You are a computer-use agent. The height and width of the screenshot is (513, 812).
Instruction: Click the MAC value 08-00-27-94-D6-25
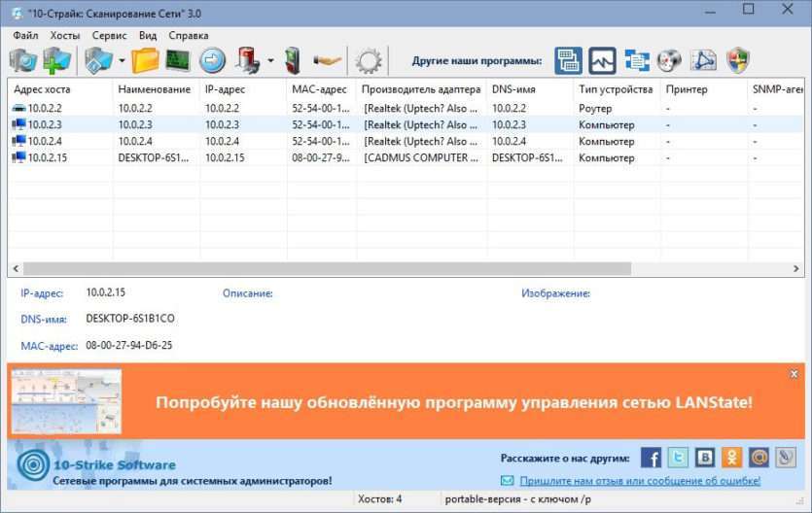click(129, 345)
